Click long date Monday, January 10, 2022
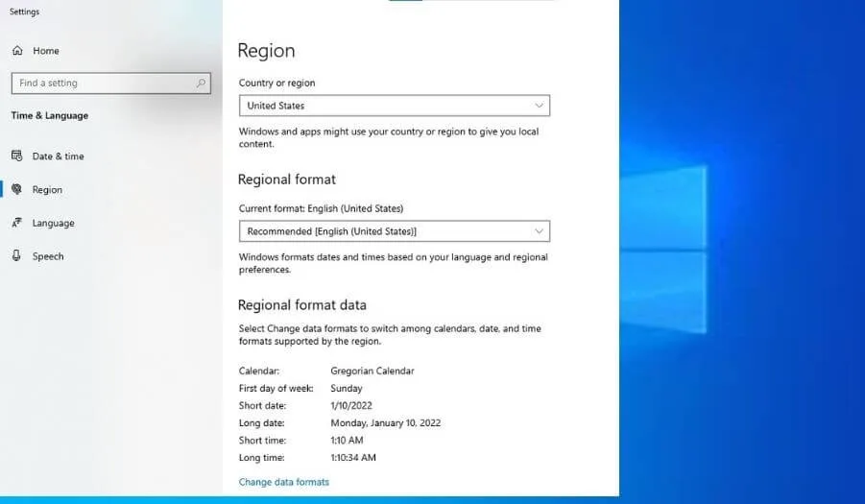865x504 pixels. pos(386,423)
